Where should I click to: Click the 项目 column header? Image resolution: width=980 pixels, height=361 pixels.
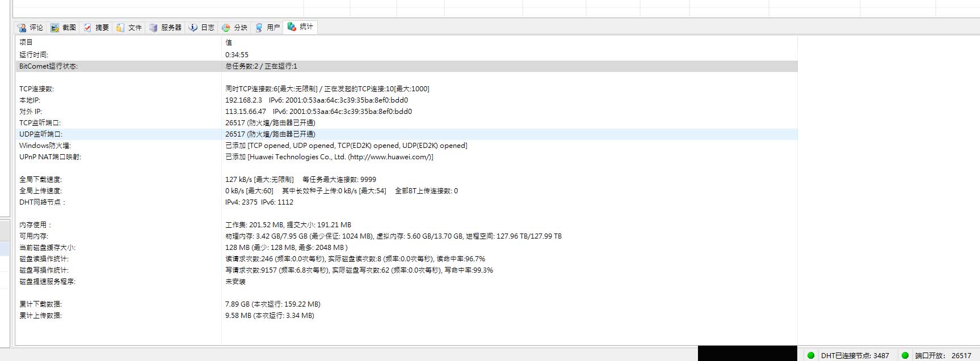pos(26,43)
